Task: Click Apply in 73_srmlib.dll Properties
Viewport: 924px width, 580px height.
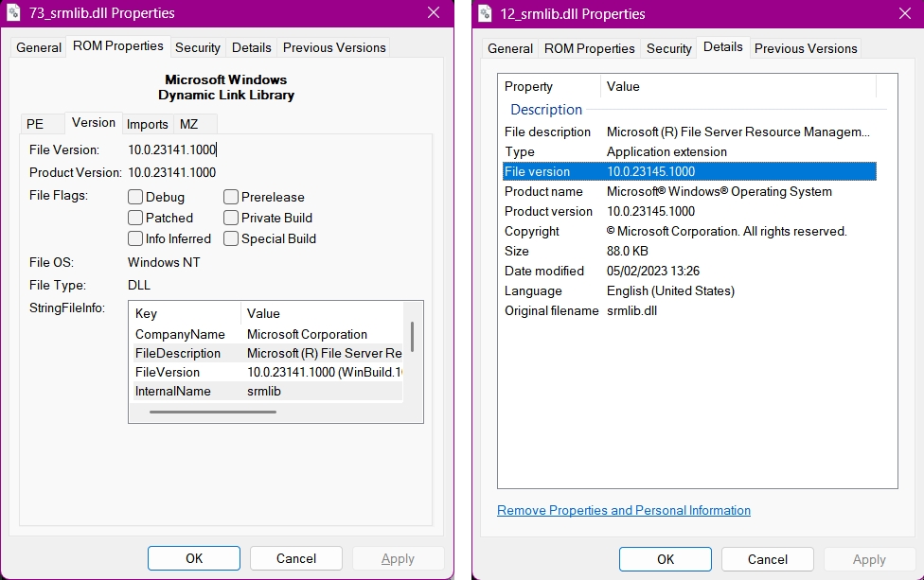Action: pyautogui.click(x=398, y=558)
